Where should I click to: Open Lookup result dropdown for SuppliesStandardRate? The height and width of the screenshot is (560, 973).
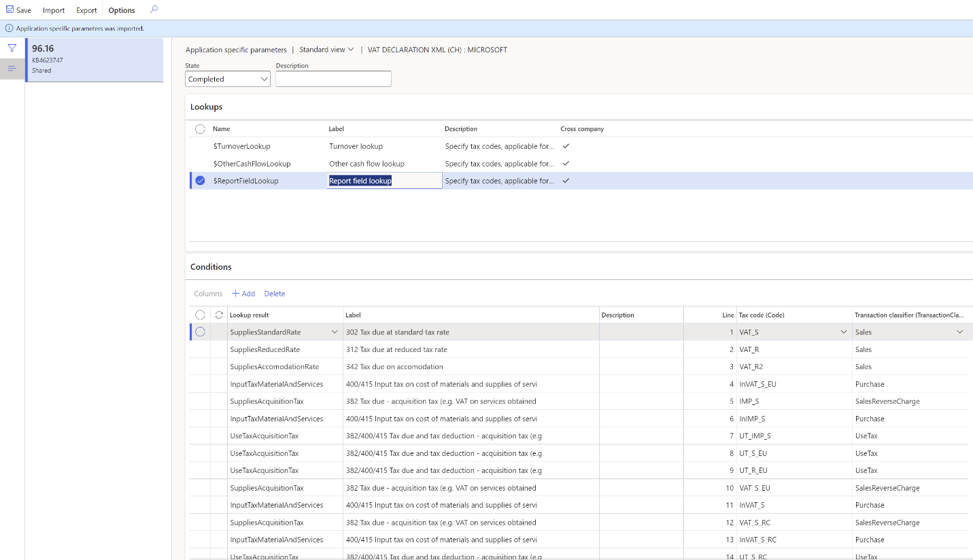tap(334, 332)
